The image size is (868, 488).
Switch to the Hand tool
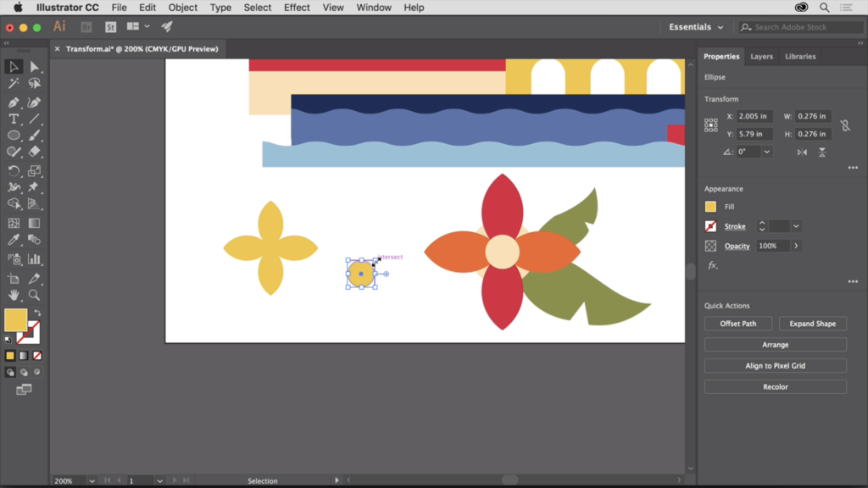click(14, 296)
